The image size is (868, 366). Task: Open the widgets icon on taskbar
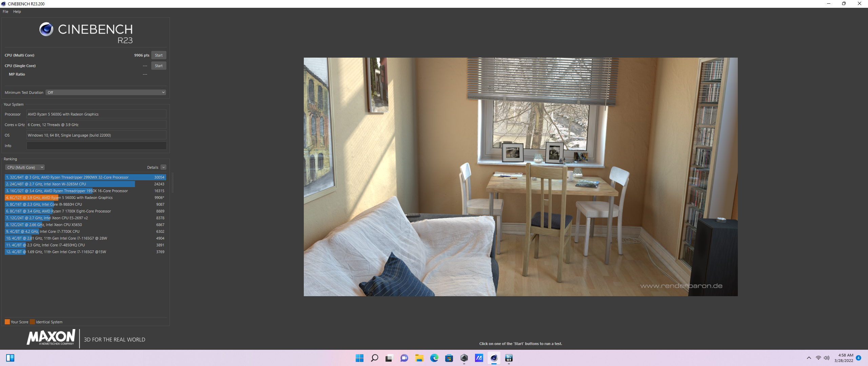[x=10, y=358]
